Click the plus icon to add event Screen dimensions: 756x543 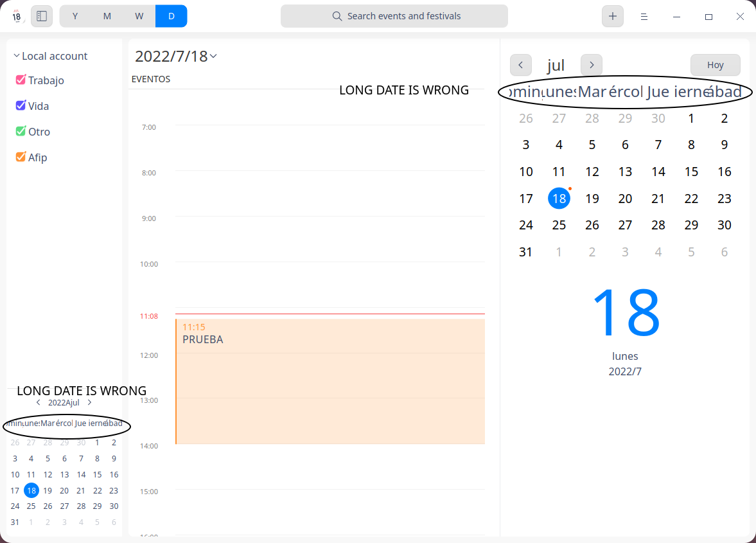point(612,16)
